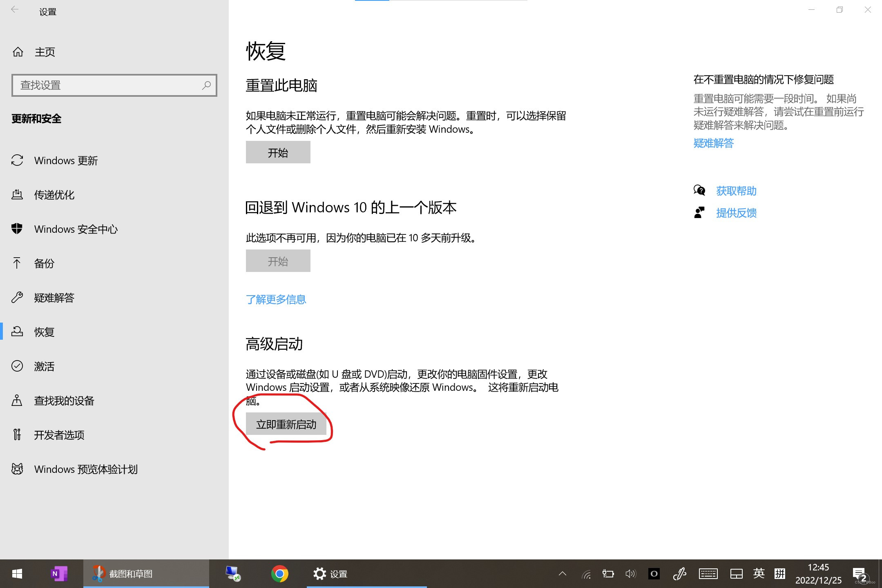Screen dimensions: 882x588
Task: Expand the system tray hidden icons chevron
Action: 563,574
